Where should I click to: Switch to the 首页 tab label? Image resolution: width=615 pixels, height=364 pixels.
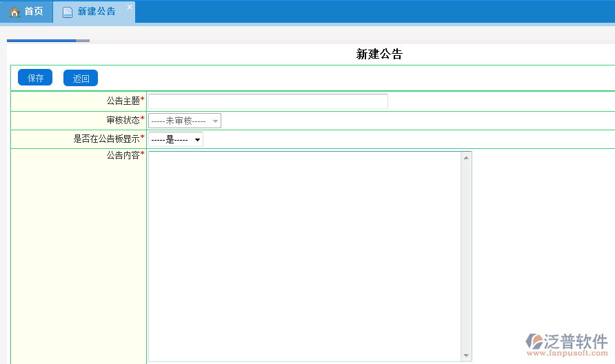(x=34, y=12)
